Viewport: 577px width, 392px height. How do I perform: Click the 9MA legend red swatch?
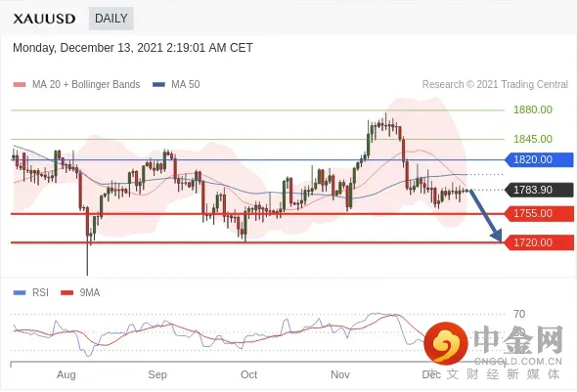point(67,292)
